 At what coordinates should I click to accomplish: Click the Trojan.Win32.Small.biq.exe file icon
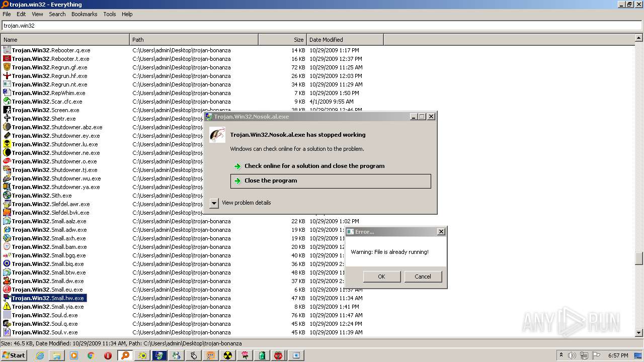coord(7,264)
